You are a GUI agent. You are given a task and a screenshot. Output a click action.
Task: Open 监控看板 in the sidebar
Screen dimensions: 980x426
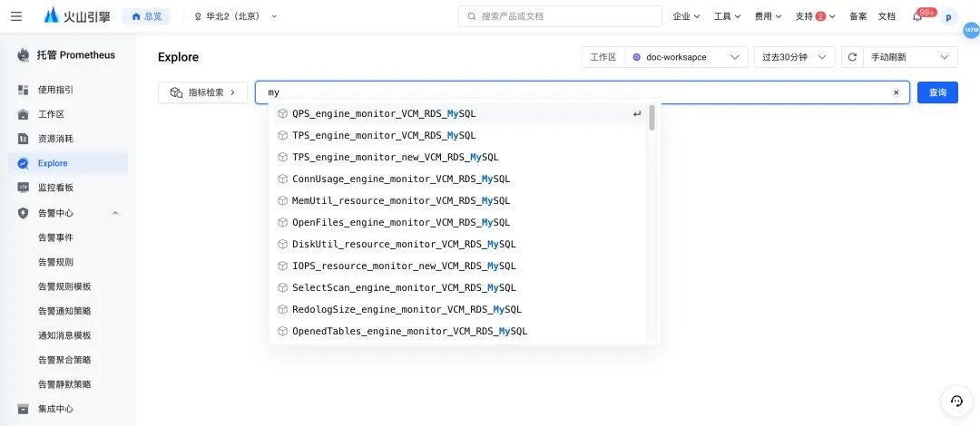point(55,188)
